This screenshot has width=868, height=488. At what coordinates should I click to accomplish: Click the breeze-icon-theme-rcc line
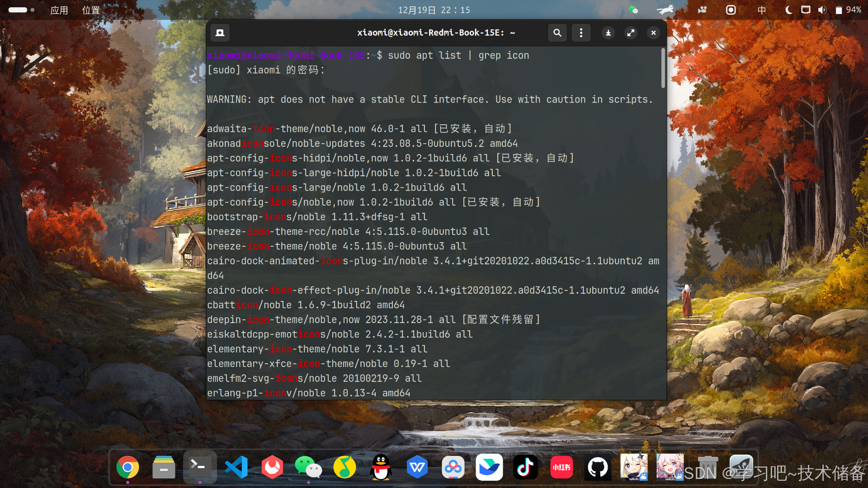tap(348, 231)
